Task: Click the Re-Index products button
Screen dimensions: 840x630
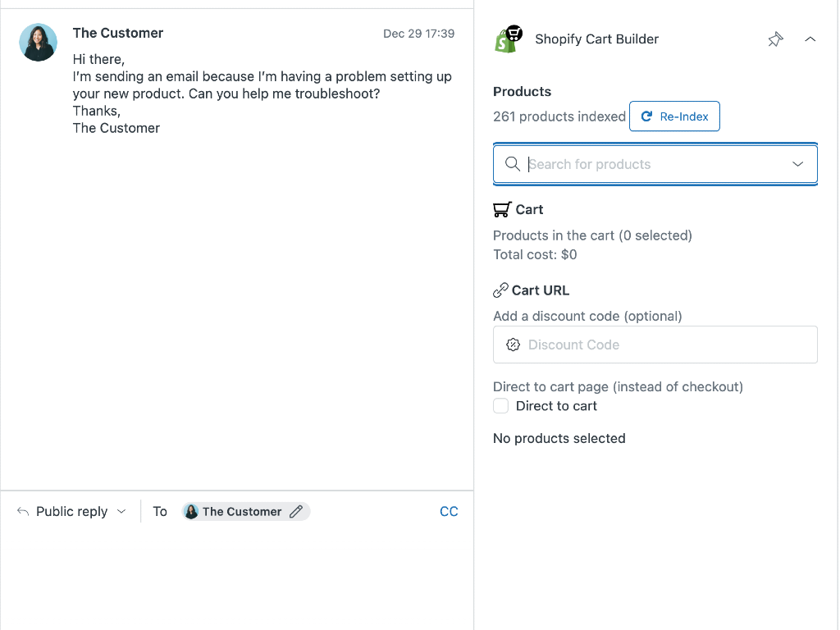Action: pos(674,116)
